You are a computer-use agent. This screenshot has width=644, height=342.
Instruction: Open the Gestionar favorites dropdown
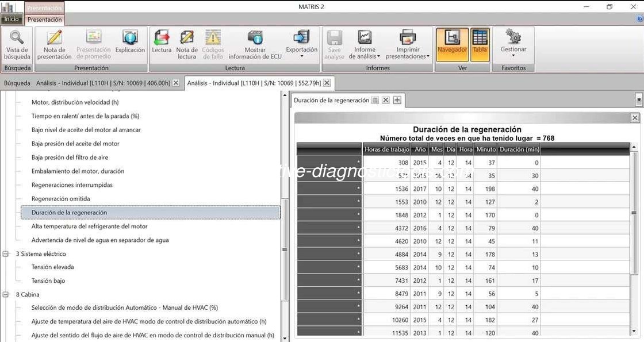(x=513, y=43)
